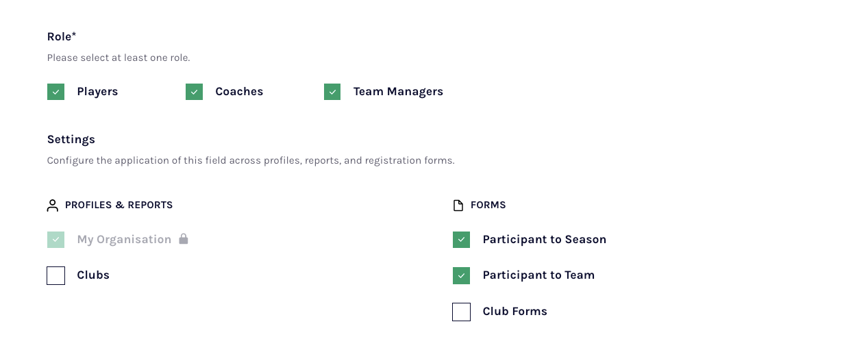Uncheck the Players role checkbox
This screenshot has height=350, width=868.
point(55,92)
